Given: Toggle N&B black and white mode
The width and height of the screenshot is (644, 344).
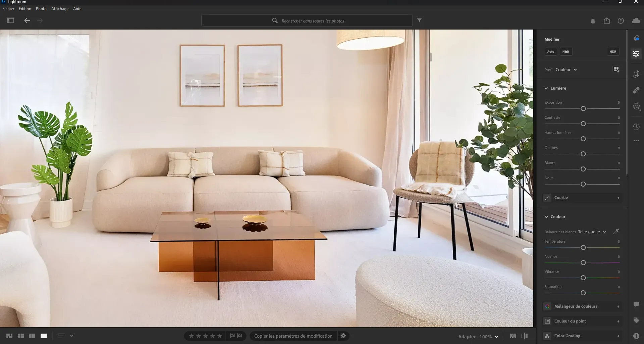Looking at the screenshot, I should pos(565,52).
